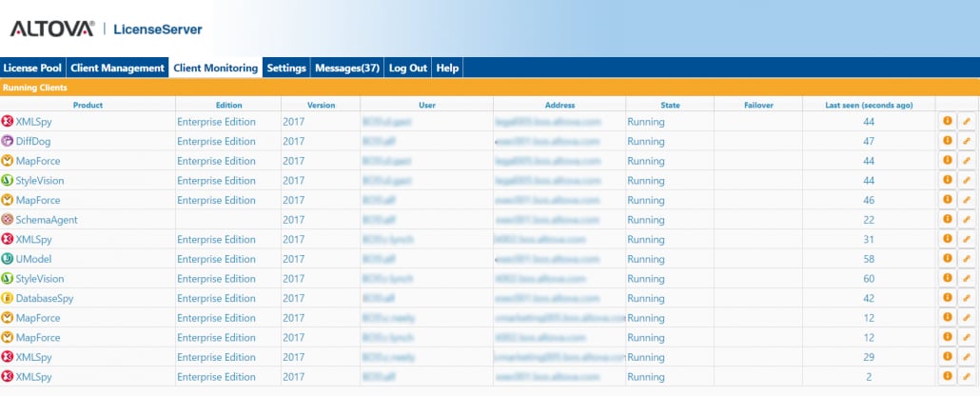This screenshot has width=980, height=396.
Task: Click the Failover column header
Action: tap(758, 105)
